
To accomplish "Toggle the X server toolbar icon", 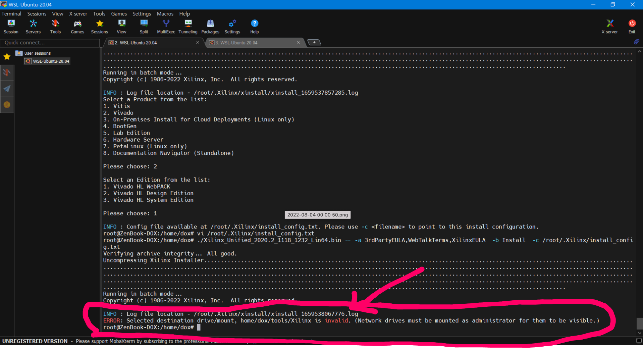I will (x=610, y=27).
